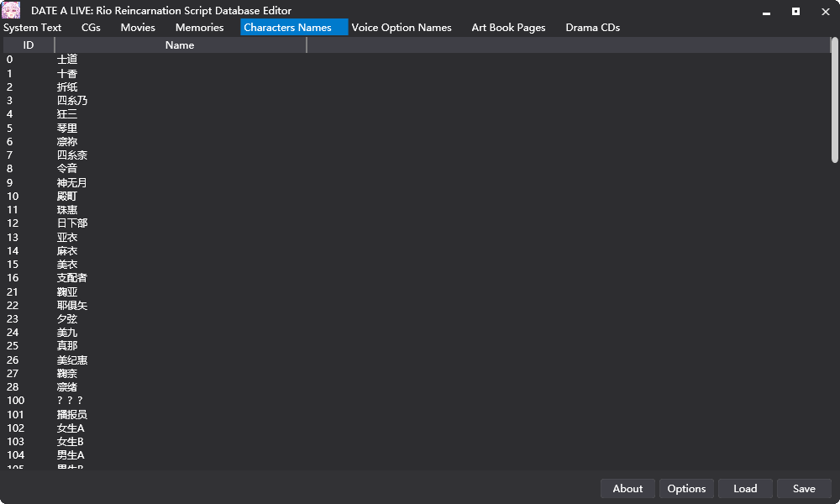
Task: Select name 支配者 in row 16
Action: (x=71, y=278)
